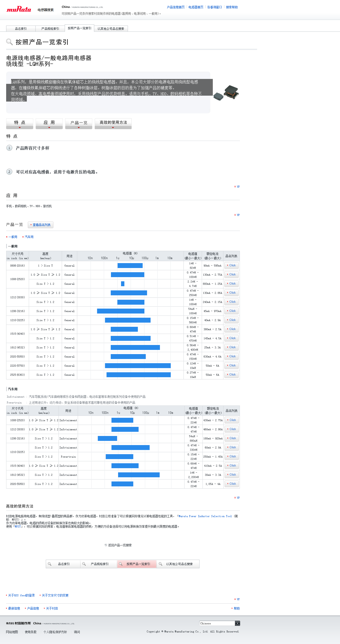This screenshot has width=340, height=644.
Task: Expand the 特点 section button
Action: pos(19,123)
